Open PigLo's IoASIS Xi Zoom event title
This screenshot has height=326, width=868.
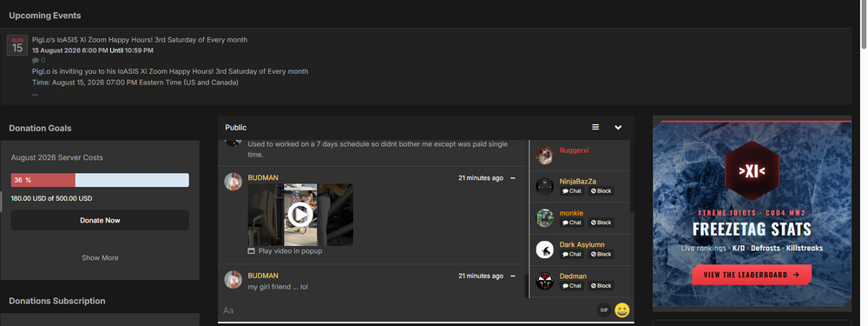pos(140,40)
